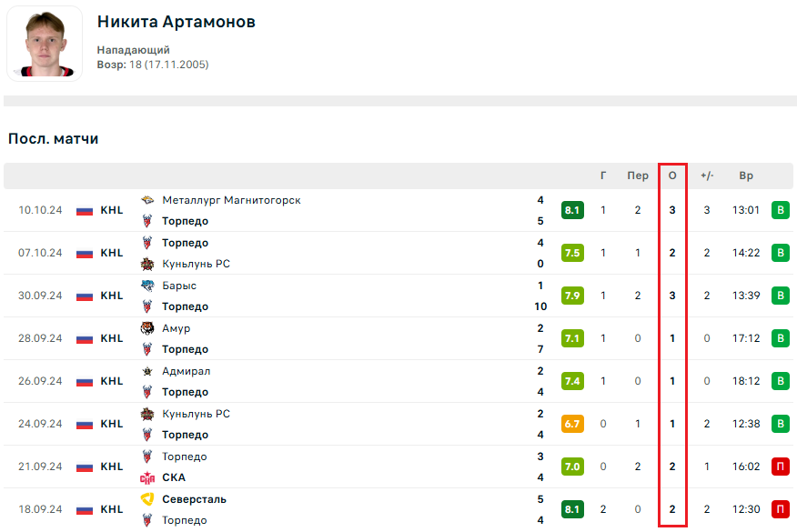
Task: Click the +/- column header
Action: point(707,176)
